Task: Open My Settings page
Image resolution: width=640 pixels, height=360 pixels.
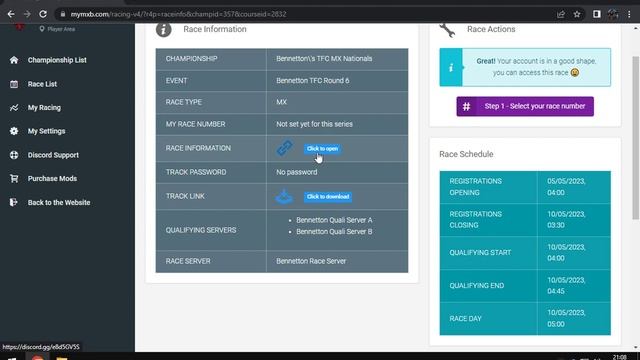Action: pyautogui.click(x=47, y=131)
